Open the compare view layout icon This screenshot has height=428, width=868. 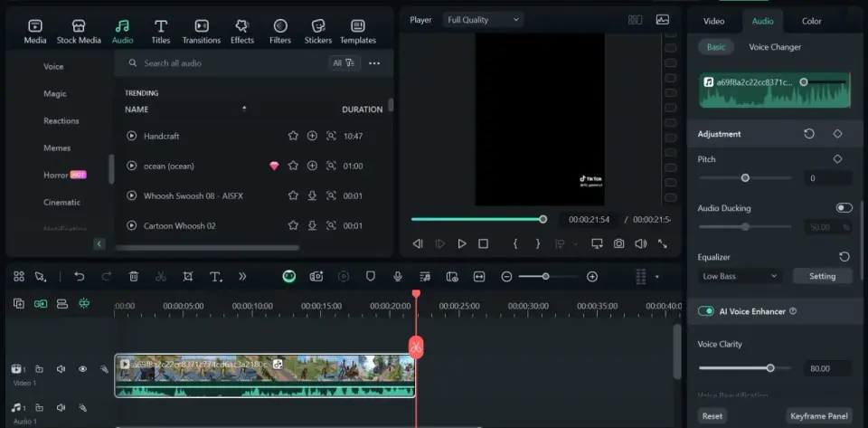[x=635, y=20]
